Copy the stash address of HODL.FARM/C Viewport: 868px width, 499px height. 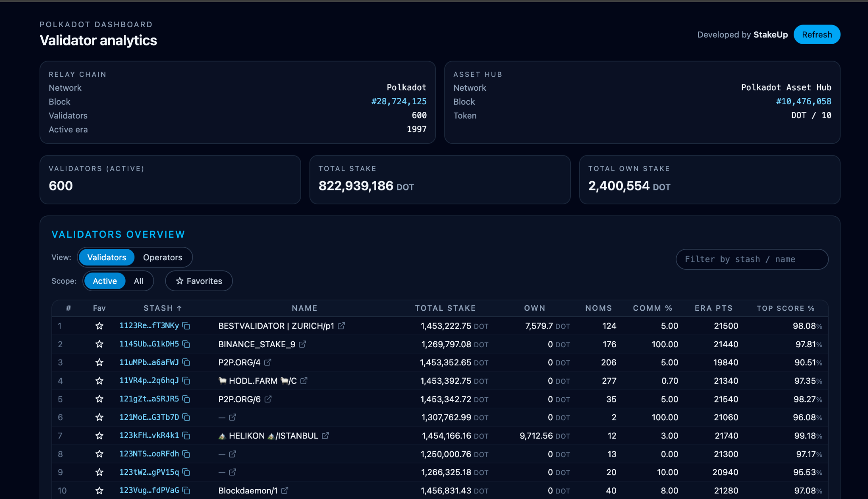click(186, 381)
